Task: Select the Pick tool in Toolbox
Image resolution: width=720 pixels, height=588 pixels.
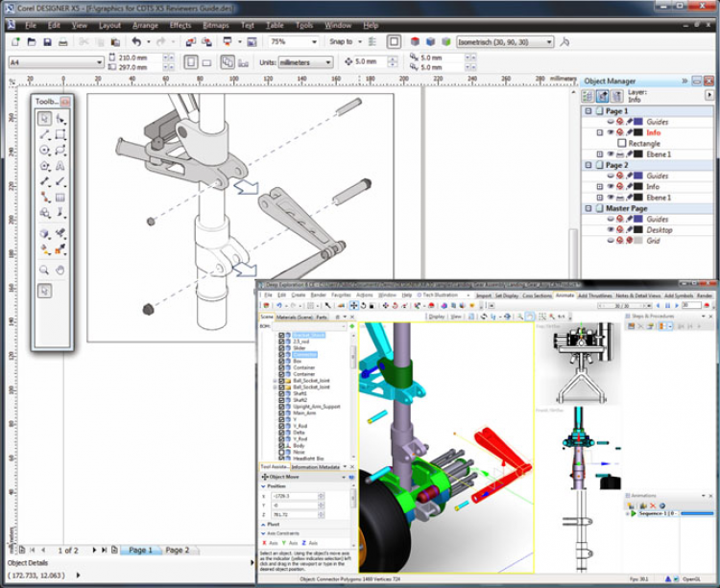Action: (x=44, y=119)
